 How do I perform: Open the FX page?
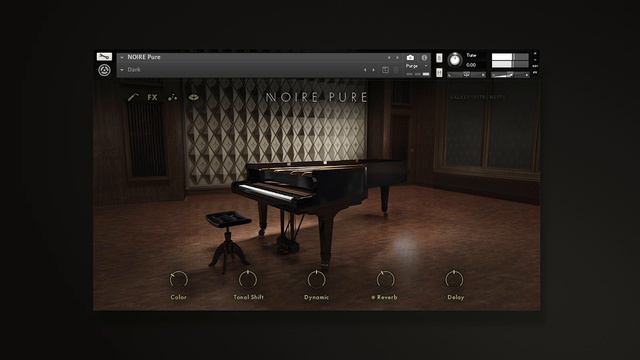(152, 97)
